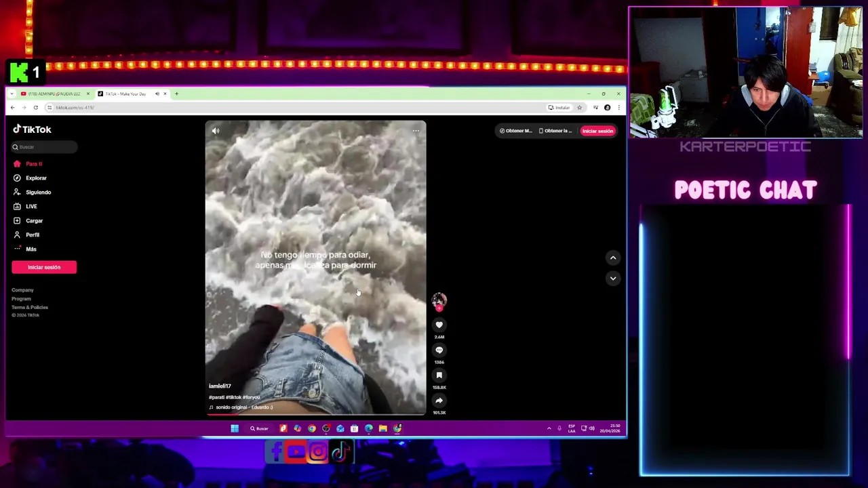Screen dimensions: 868x488
Task: Open the Windows Start menu
Action: point(235,428)
